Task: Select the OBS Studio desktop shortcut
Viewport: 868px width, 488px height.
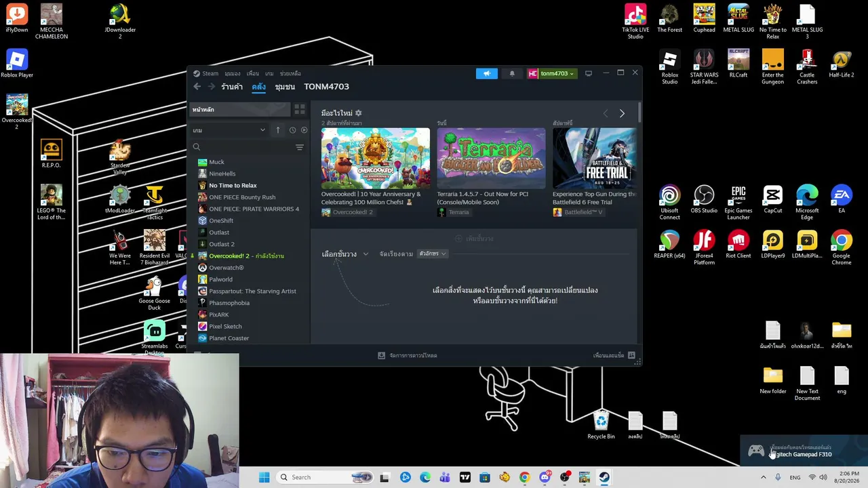Action: 704,200
